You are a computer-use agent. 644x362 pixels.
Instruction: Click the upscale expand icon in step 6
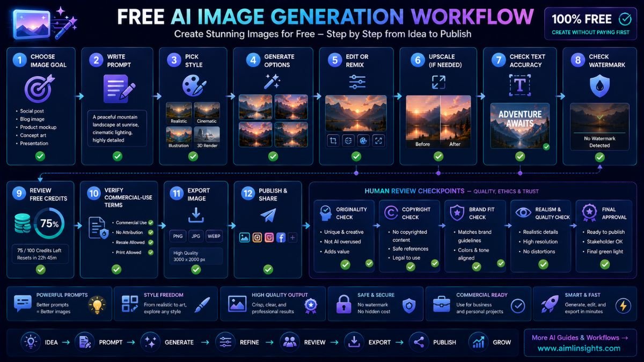438,82
